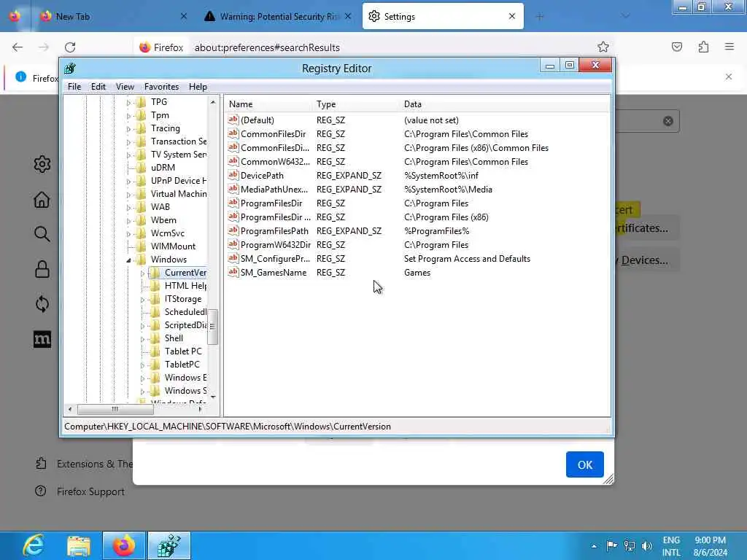Viewport: 747px width, 560px height.
Task: Select the SM_ConfigurePr... value icon
Action: 233,258
